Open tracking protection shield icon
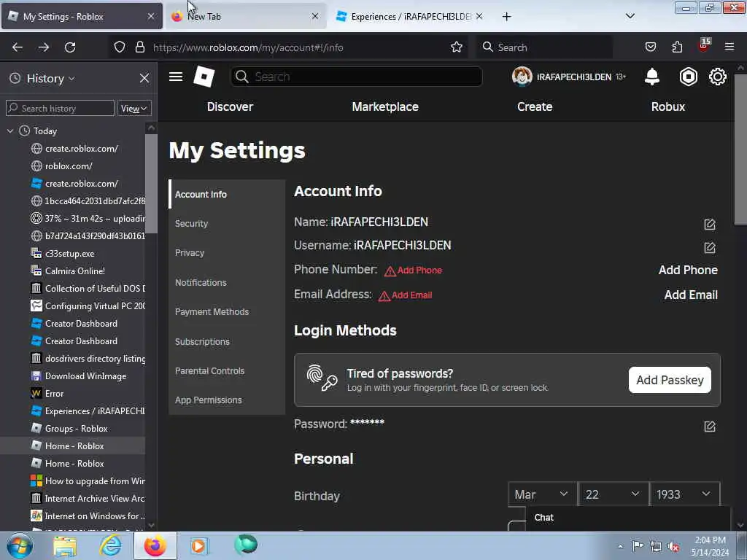 pos(120,47)
